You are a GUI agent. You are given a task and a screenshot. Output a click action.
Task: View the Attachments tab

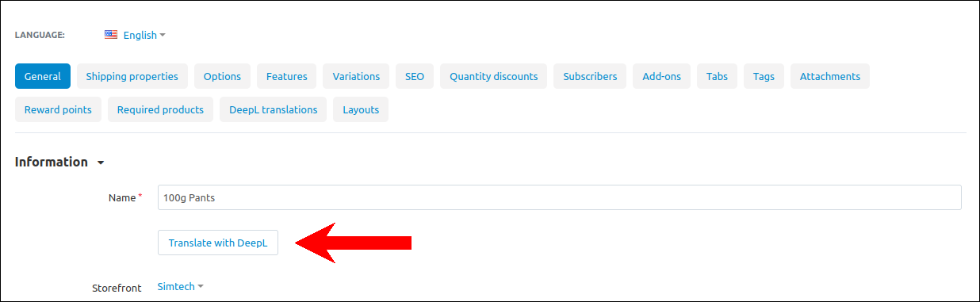tap(830, 76)
